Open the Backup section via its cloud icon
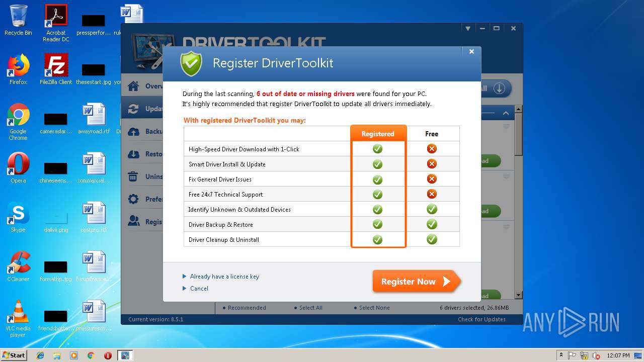Screen dimensions: 644x362 (133, 132)
